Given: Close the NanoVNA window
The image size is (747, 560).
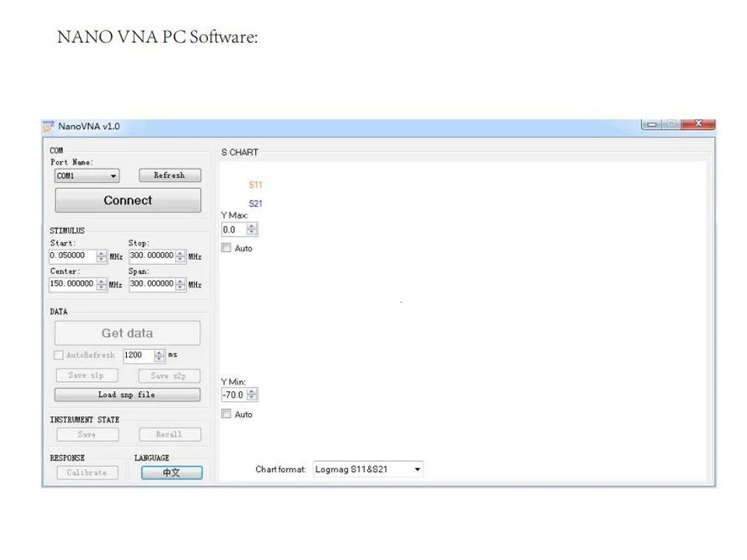Looking at the screenshot, I should [x=698, y=124].
